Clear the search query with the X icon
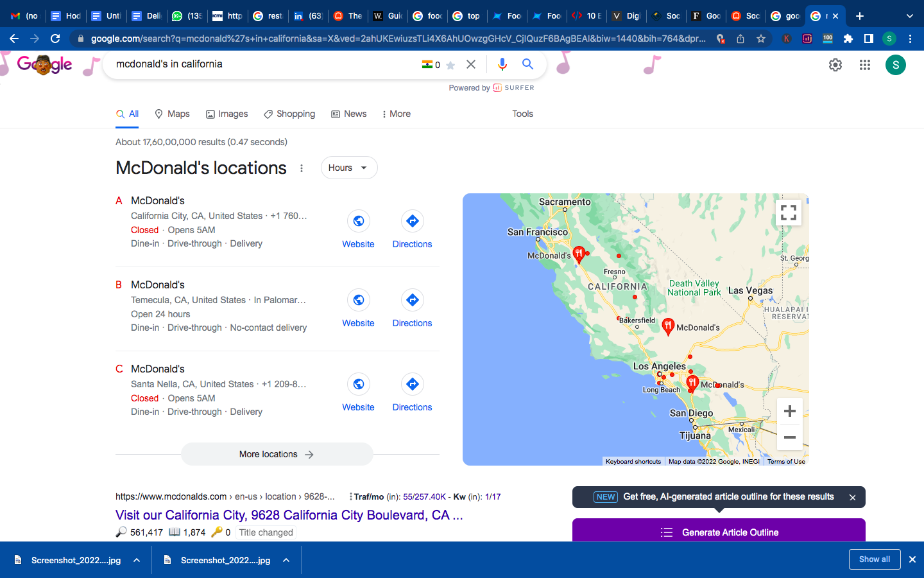924x578 pixels. [471, 64]
